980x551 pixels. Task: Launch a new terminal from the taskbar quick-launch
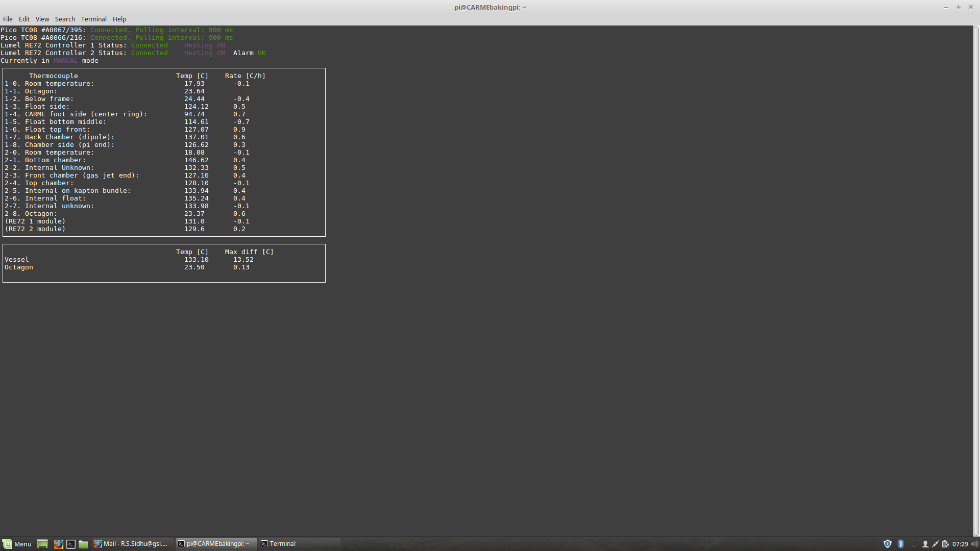click(71, 544)
